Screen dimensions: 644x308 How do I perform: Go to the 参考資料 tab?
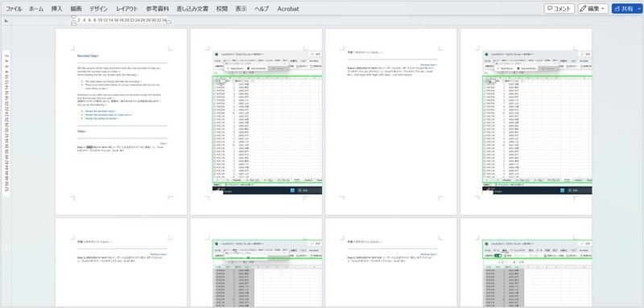point(157,9)
